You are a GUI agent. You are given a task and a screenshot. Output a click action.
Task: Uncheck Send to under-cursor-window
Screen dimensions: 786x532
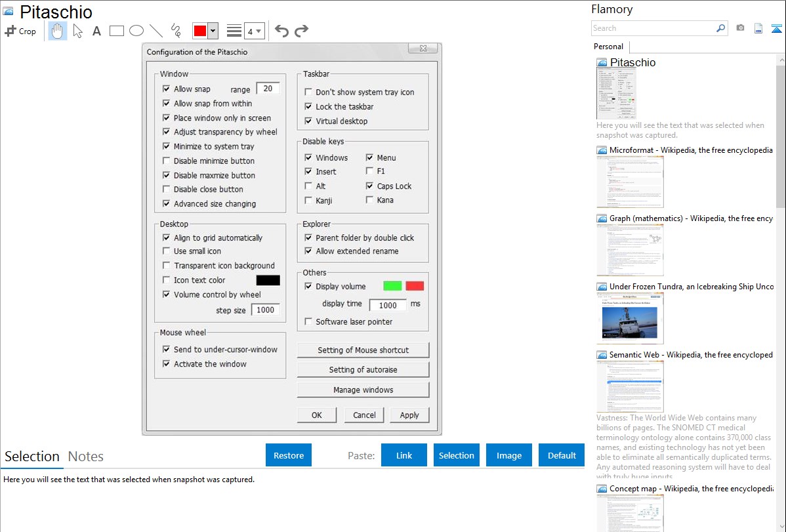(x=167, y=350)
